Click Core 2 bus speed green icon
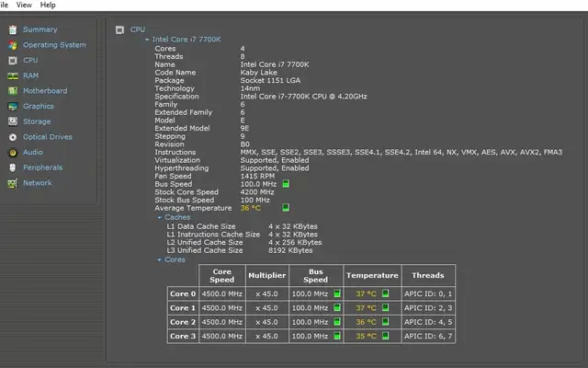 (337, 322)
